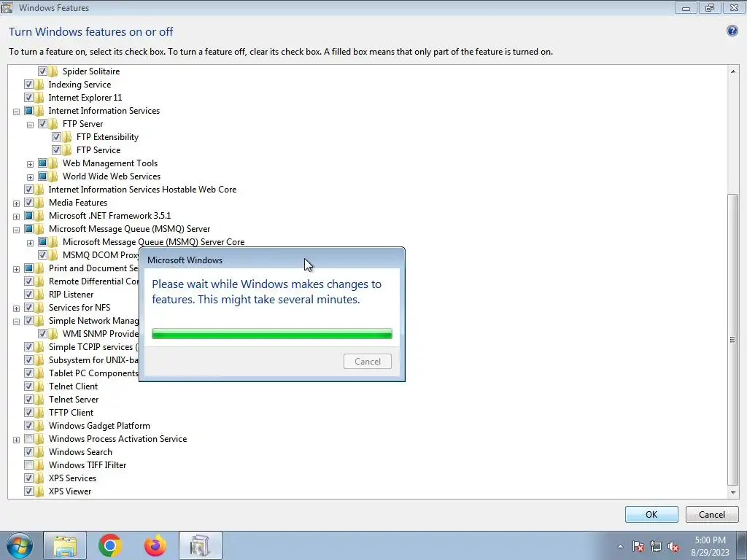Click the Microsoft Windows dialog title bar

coord(271,260)
